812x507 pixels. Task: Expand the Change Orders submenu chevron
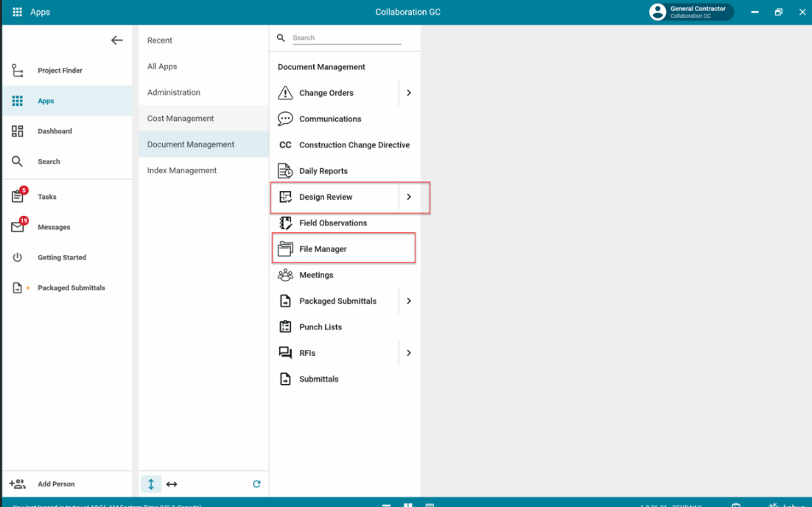coord(409,93)
